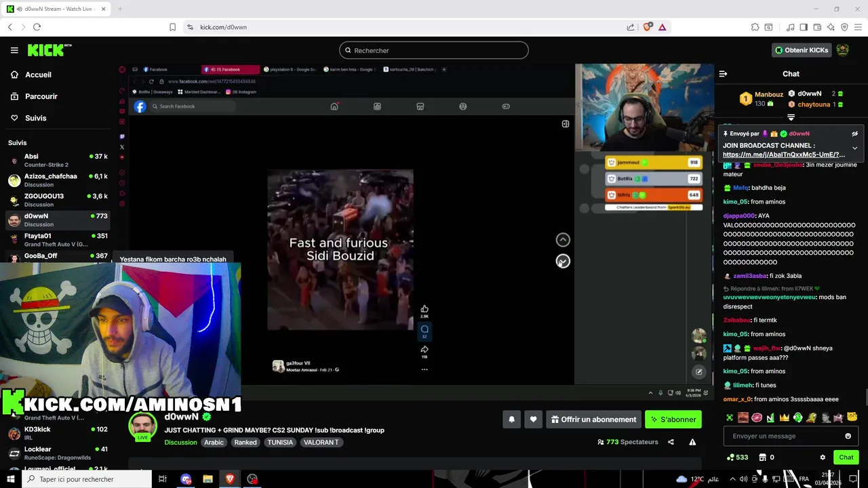The width and height of the screenshot is (868, 488).
Task: Click the Rechercher search field
Action: (x=434, y=50)
